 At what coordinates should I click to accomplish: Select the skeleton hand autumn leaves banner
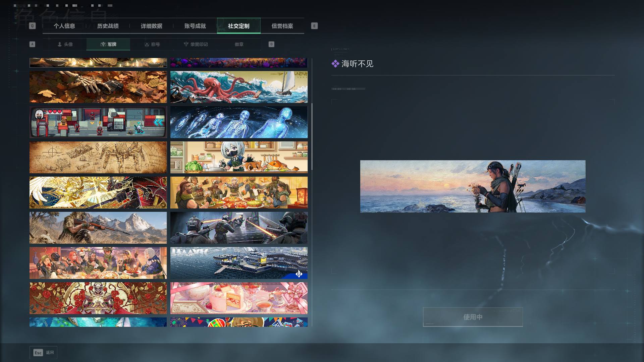pyautogui.click(x=98, y=87)
